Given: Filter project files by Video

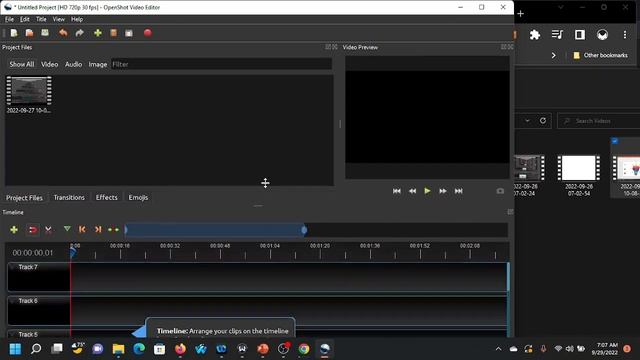Looking at the screenshot, I should [x=49, y=64].
